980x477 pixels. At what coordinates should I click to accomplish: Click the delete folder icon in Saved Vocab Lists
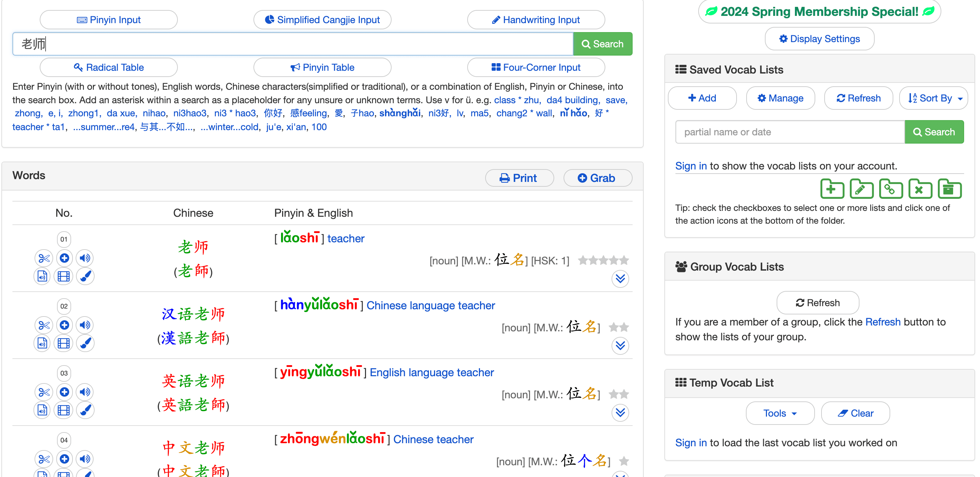tap(920, 189)
